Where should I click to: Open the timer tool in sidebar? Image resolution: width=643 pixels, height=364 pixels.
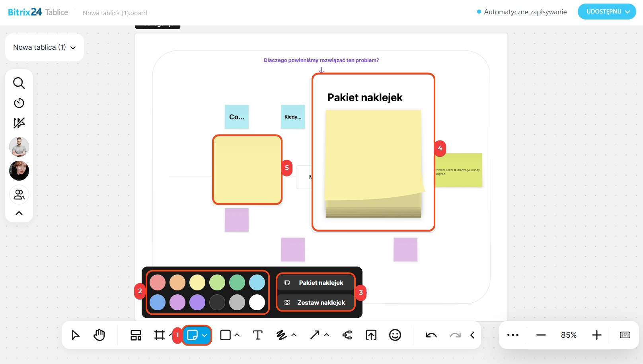(x=19, y=103)
